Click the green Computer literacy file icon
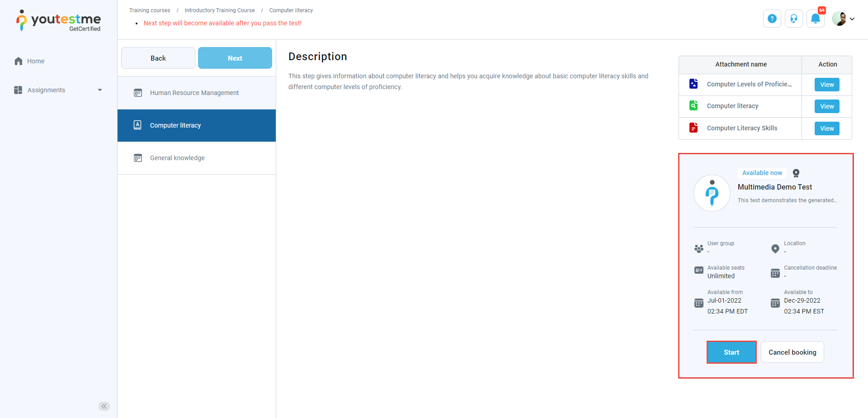This screenshot has height=418, width=868. [693, 105]
